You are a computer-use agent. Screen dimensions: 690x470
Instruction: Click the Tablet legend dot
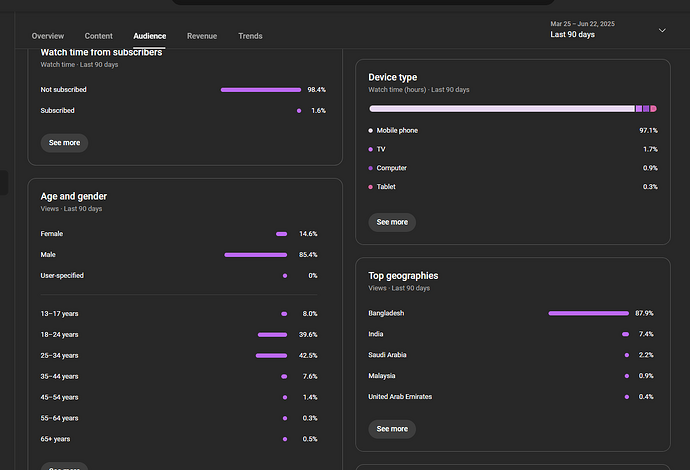tap(371, 187)
